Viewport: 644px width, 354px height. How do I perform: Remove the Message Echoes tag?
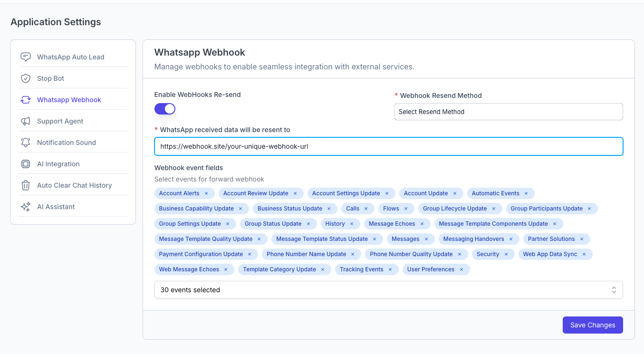(x=422, y=224)
